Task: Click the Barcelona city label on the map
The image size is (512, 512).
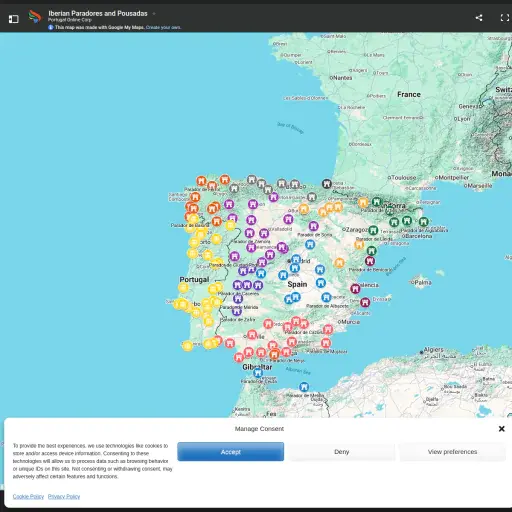Action: [x=419, y=236]
